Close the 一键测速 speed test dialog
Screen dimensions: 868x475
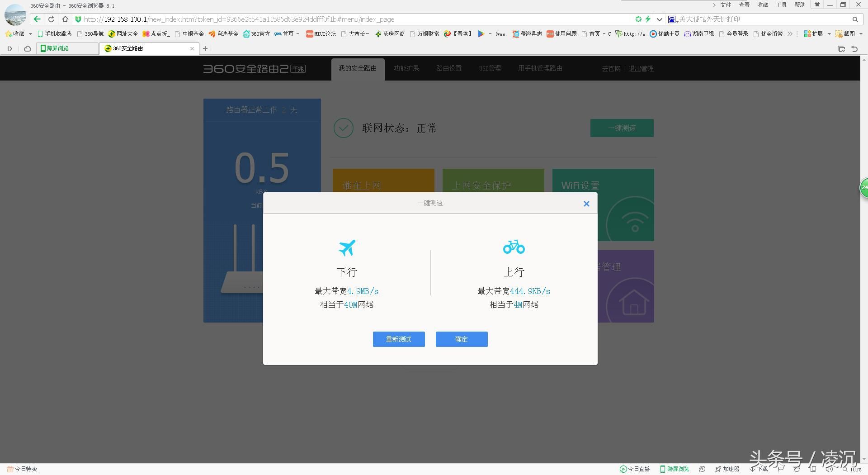click(586, 204)
